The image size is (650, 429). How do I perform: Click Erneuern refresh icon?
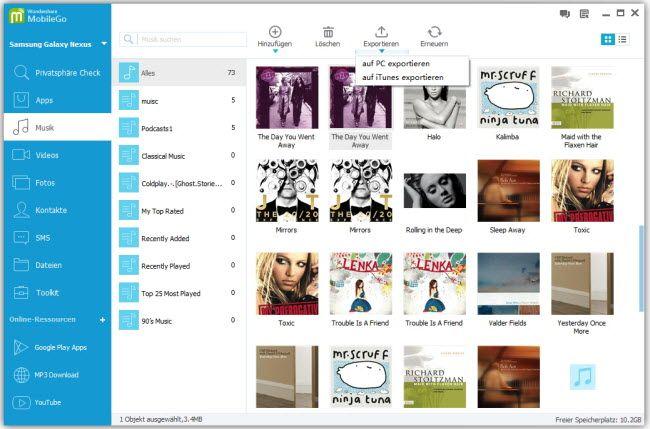[434, 32]
